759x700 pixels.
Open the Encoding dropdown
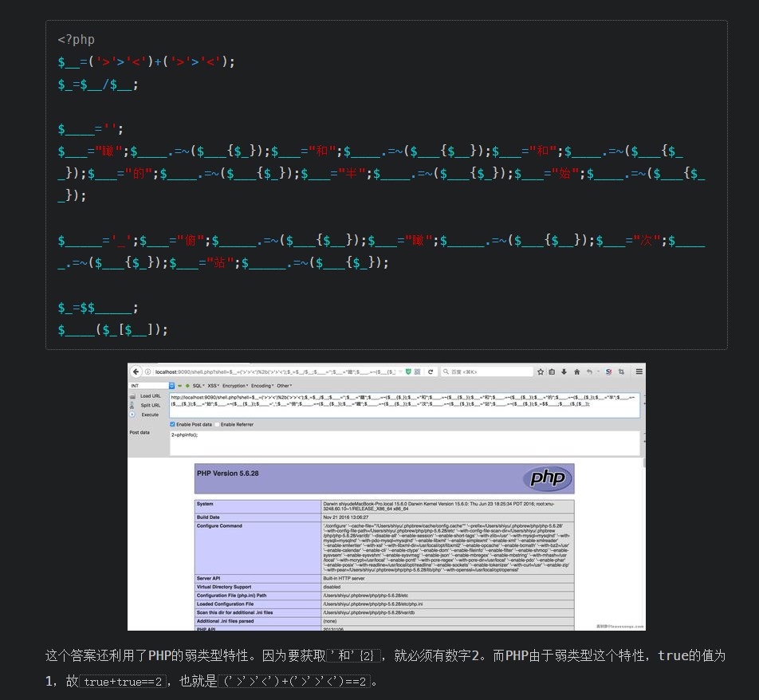click(261, 385)
